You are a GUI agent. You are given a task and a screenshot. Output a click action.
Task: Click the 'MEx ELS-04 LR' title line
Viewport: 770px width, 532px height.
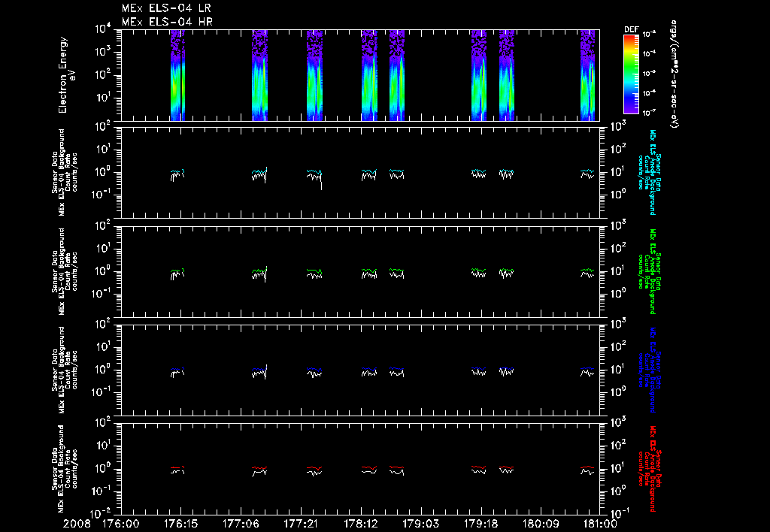tap(166, 8)
